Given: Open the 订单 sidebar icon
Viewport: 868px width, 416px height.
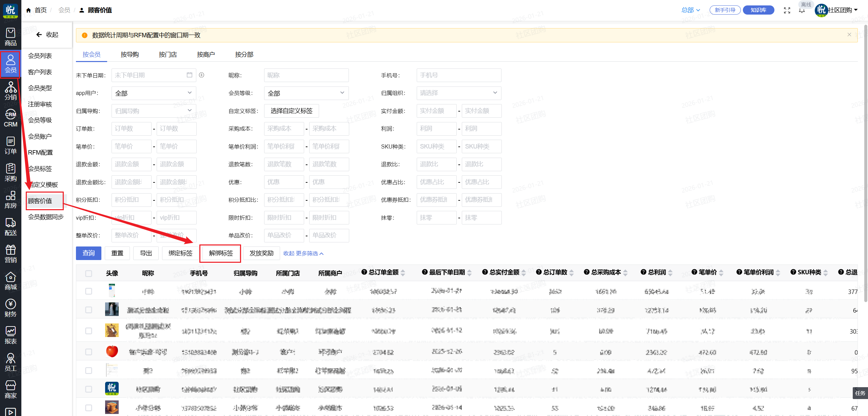Looking at the screenshot, I should [x=11, y=145].
